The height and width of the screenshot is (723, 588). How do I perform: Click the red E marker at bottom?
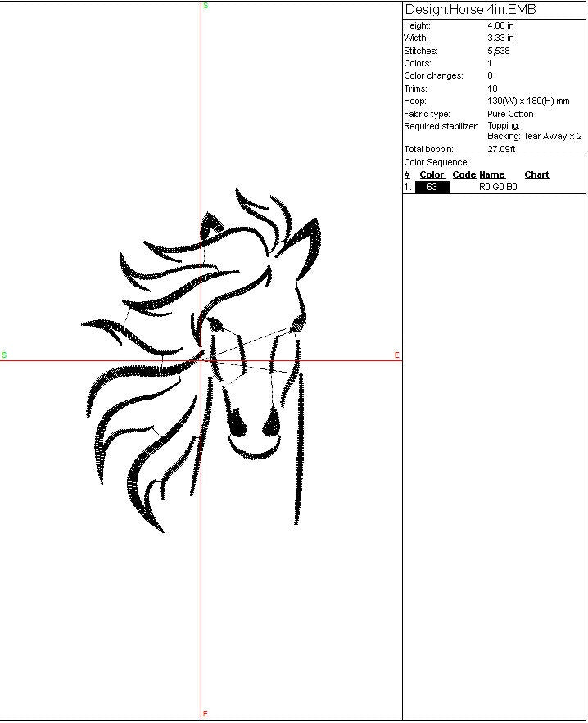[205, 714]
